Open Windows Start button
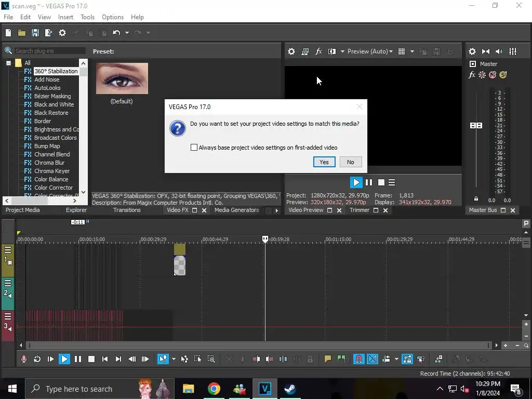 pyautogui.click(x=12, y=389)
